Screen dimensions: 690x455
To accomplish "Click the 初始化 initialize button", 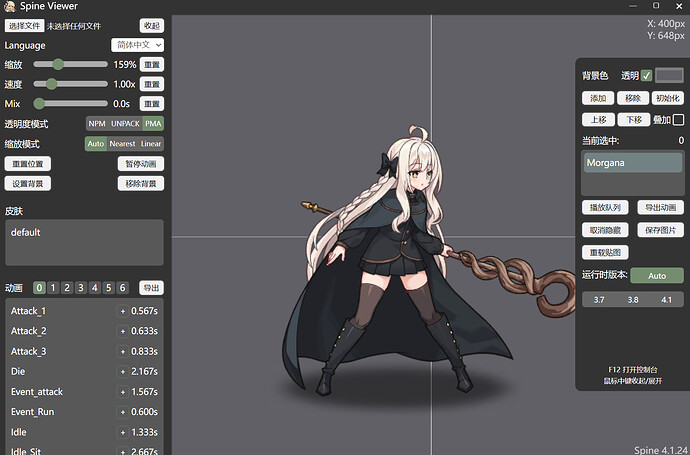I will 668,98.
